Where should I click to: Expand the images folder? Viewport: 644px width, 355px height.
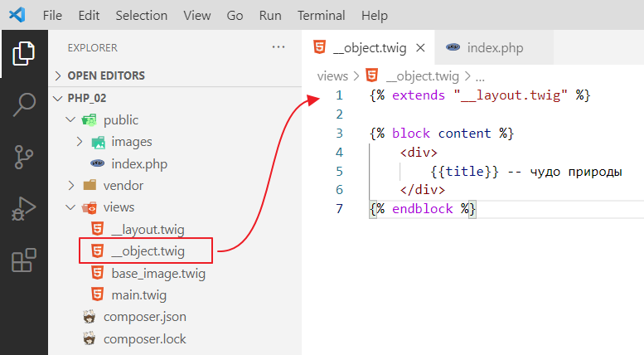80,142
